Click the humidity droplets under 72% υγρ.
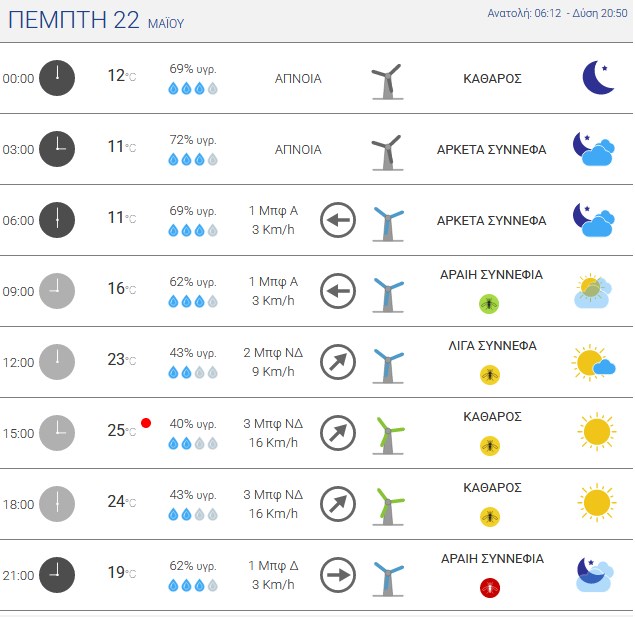Screen dimensions: 635x617 click(193, 160)
